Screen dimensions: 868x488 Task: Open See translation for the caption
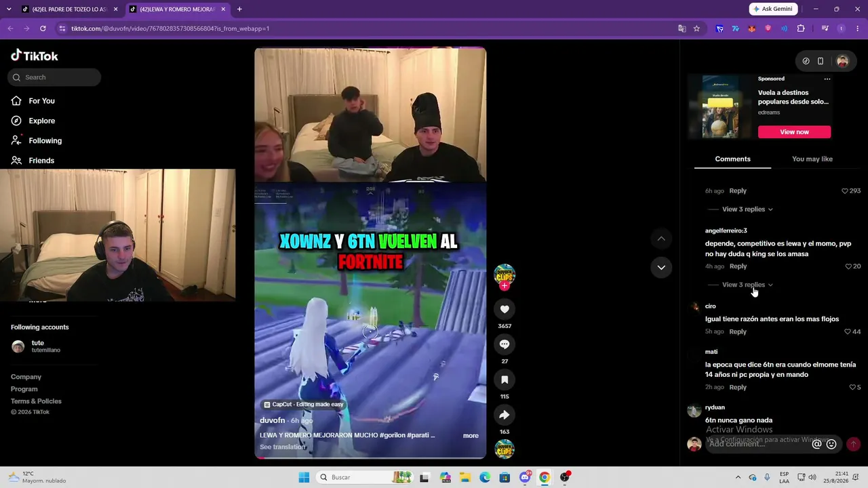(x=283, y=447)
